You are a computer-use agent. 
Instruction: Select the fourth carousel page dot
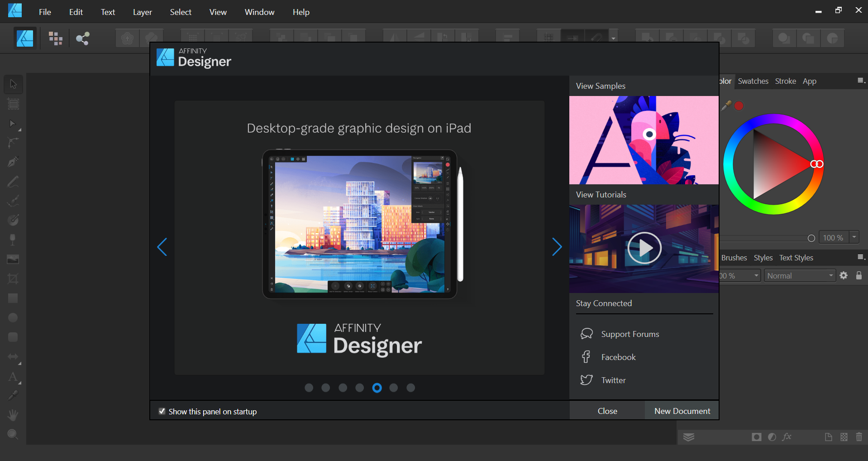pyautogui.click(x=360, y=388)
